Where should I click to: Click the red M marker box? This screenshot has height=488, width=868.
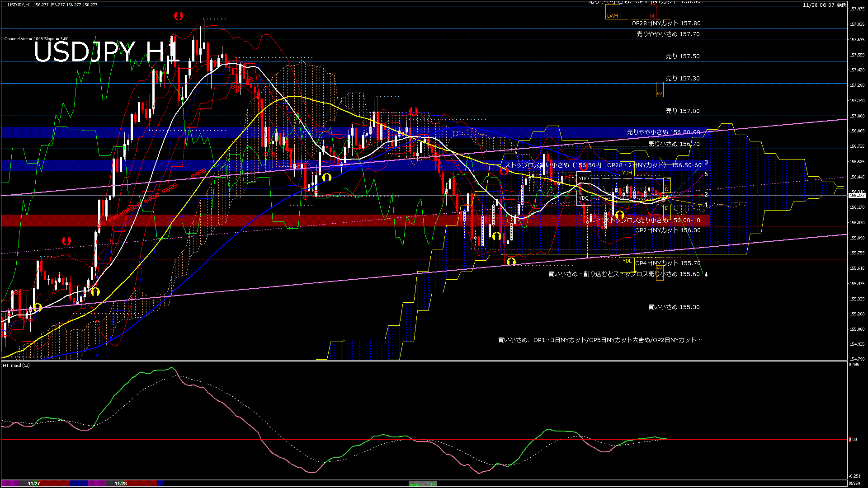(x=651, y=12)
